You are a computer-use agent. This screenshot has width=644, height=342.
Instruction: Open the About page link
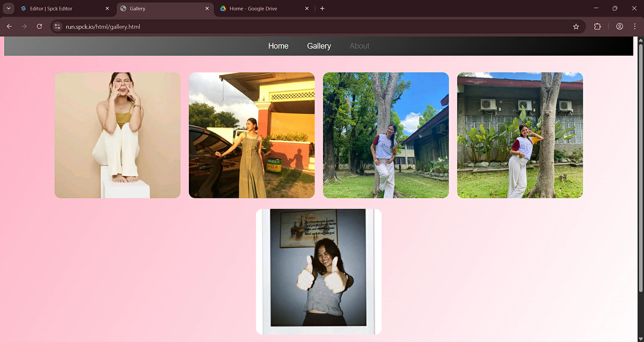tap(359, 46)
